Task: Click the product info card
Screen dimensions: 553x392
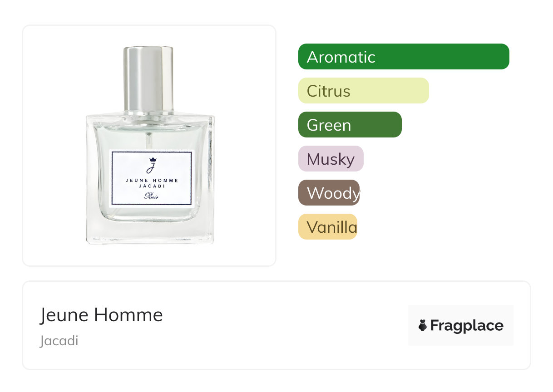Action: pos(276,325)
